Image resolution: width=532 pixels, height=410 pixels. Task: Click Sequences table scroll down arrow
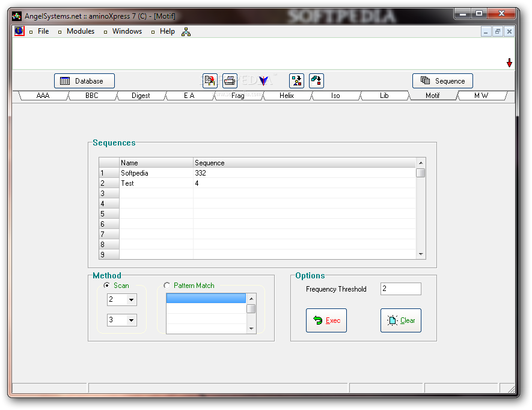(x=421, y=254)
